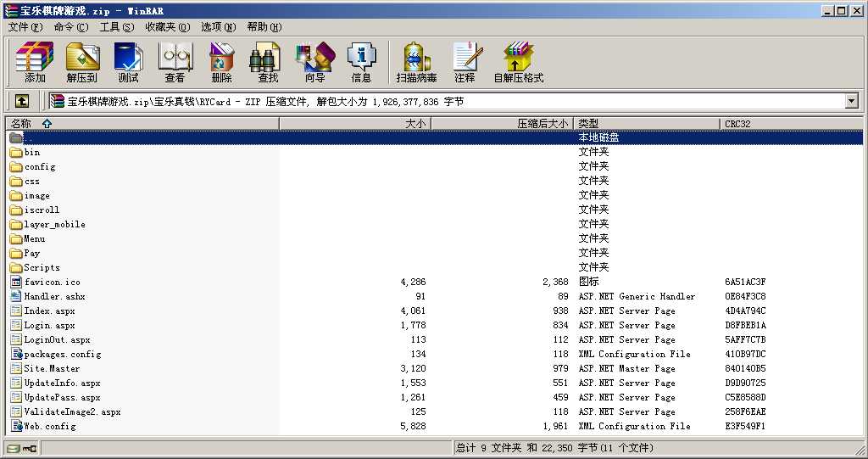The height and width of the screenshot is (459, 868).
Task: Sort by 名称 column header
Action: 142,123
